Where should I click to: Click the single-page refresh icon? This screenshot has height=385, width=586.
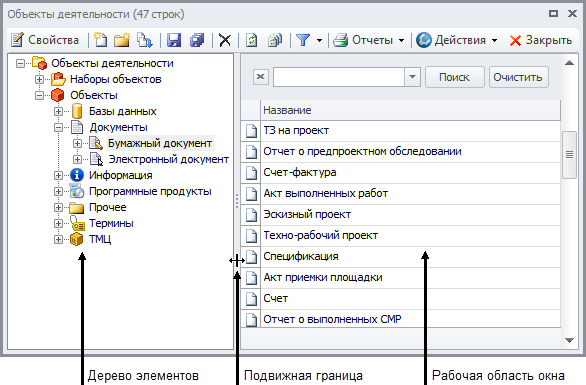tap(252, 40)
